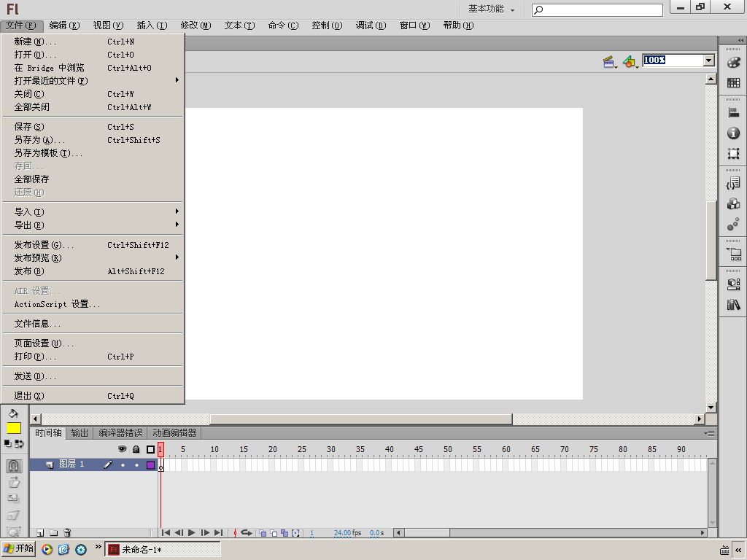Select the Paint Bucket tool
Image resolution: width=747 pixels, height=560 pixels.
13,413
